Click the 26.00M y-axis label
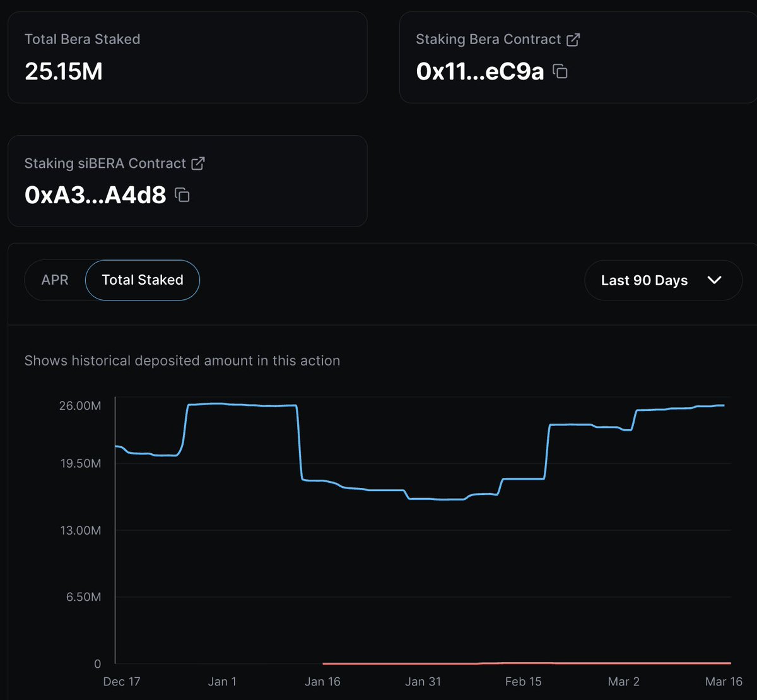This screenshot has height=700, width=757. point(80,405)
